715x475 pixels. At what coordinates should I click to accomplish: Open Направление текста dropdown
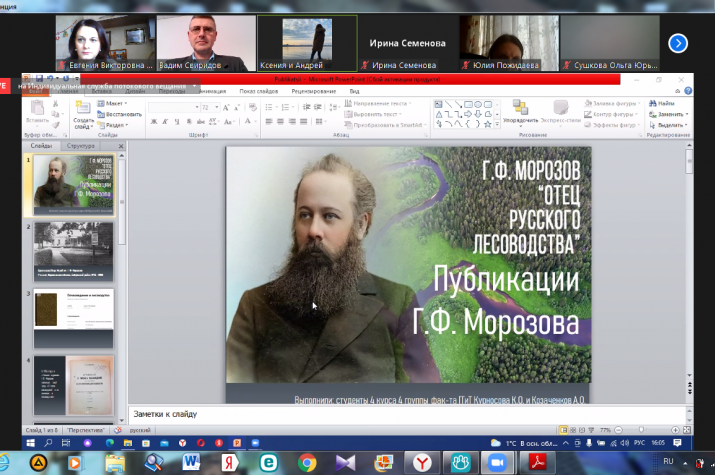pyautogui.click(x=378, y=103)
